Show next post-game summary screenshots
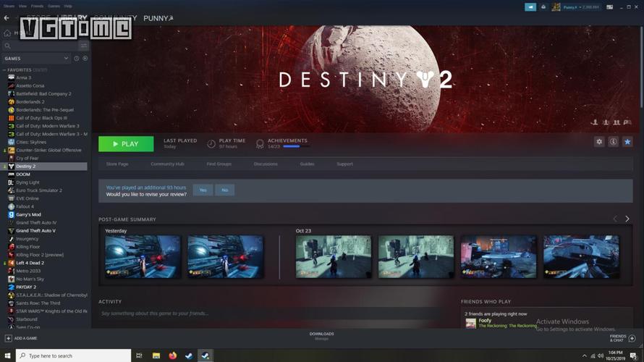This screenshot has width=644, height=362. point(627,219)
